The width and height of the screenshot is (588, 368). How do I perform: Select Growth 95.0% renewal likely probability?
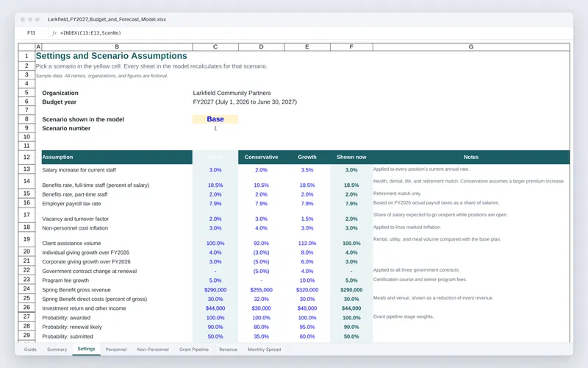tap(307, 327)
